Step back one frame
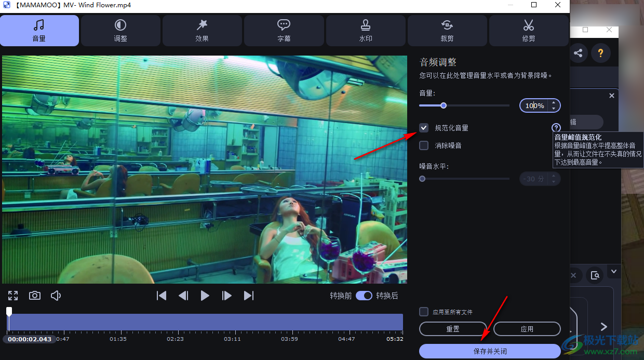The height and width of the screenshot is (360, 644). coord(183,296)
